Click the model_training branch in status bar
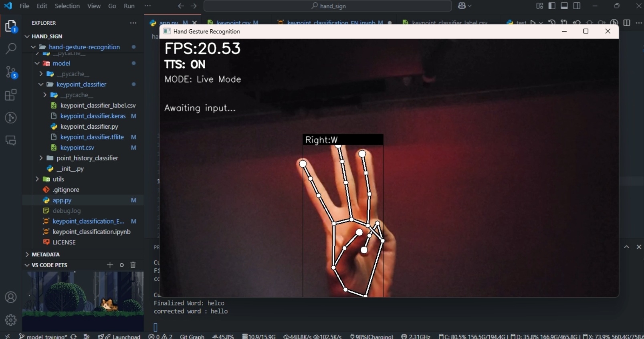 click(x=43, y=336)
